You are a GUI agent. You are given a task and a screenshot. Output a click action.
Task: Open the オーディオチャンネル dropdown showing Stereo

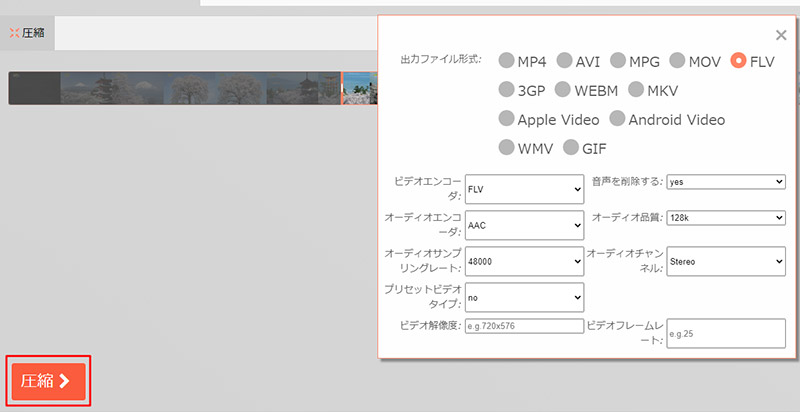(x=726, y=262)
